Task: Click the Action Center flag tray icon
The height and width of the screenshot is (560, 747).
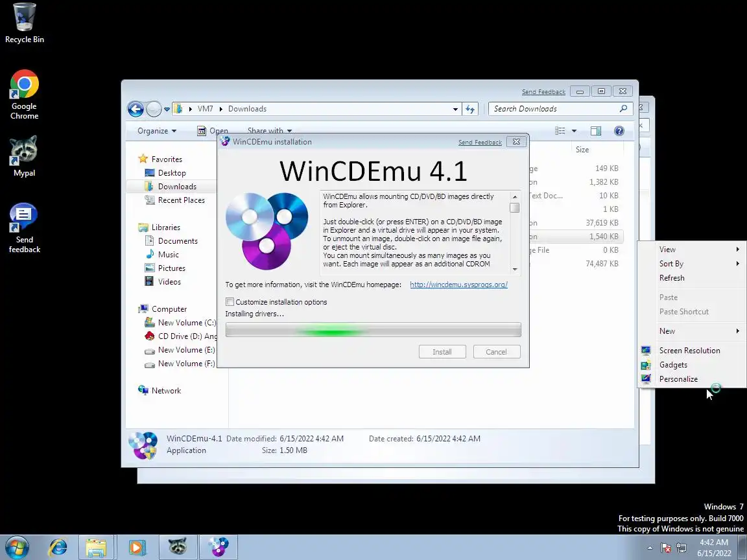Action: (x=666, y=548)
